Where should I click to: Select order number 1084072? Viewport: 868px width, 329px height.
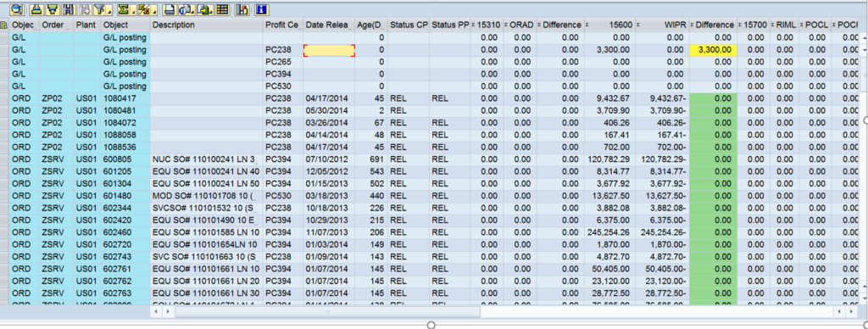[125, 123]
